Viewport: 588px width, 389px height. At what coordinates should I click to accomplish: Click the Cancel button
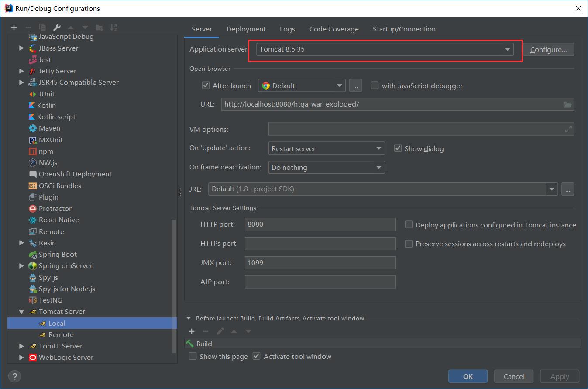(x=514, y=376)
